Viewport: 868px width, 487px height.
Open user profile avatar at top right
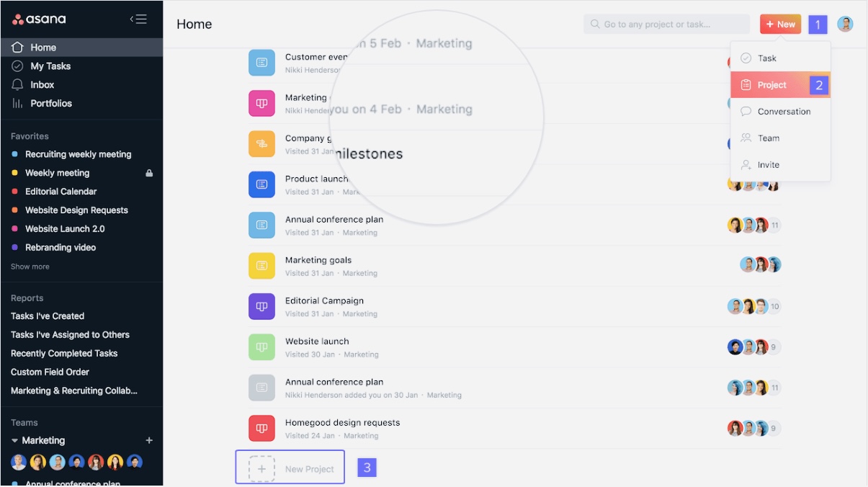tap(845, 24)
